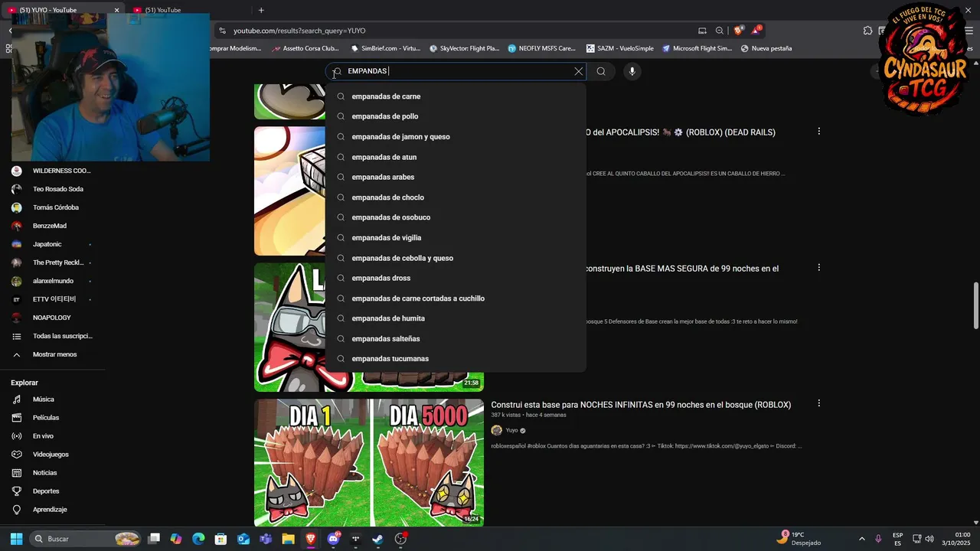Image resolution: width=980 pixels, height=551 pixels.
Task: Choose suggestion 'empanadas de choclo'
Action: point(456,197)
